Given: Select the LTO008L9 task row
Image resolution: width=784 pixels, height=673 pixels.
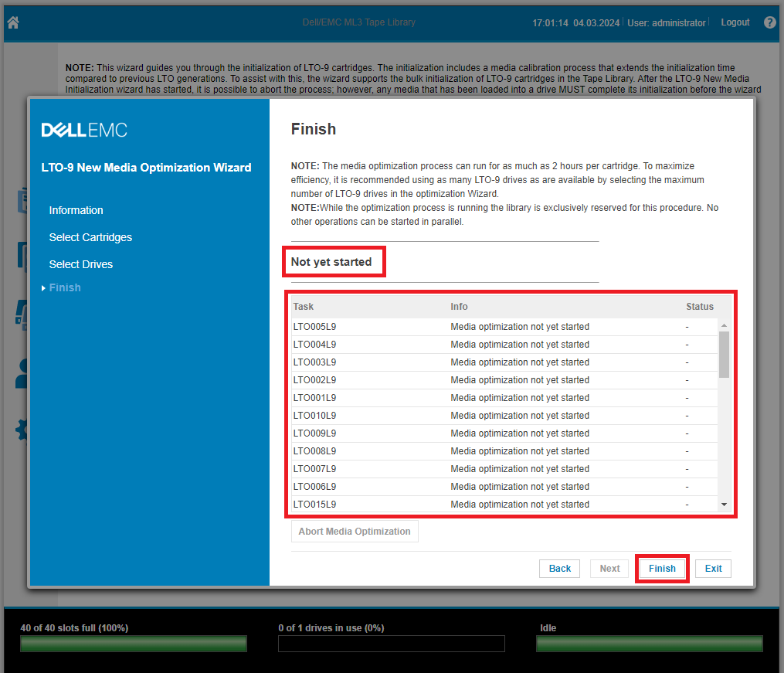Looking at the screenshot, I should (x=504, y=451).
